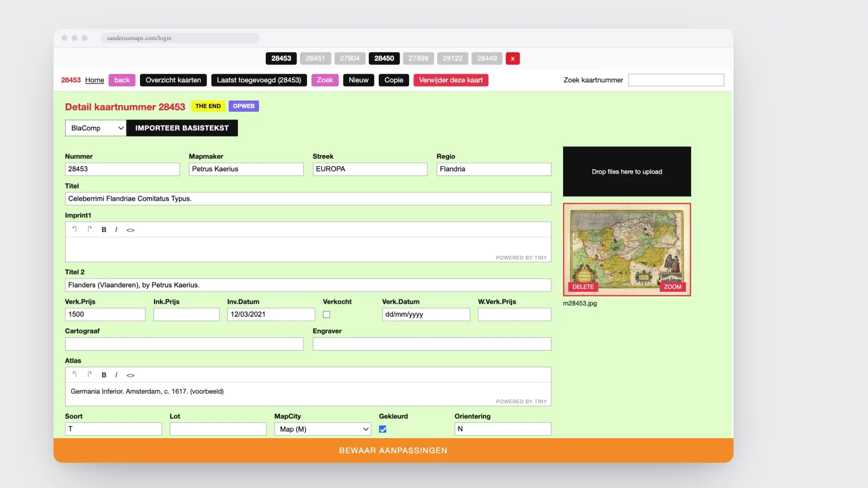Go back with the pink back button
Viewport: 868px width, 488px height.
click(x=122, y=80)
